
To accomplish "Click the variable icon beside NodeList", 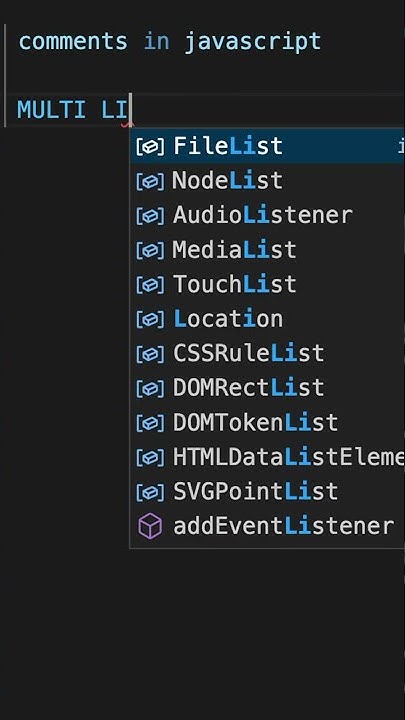I will [x=150, y=181].
